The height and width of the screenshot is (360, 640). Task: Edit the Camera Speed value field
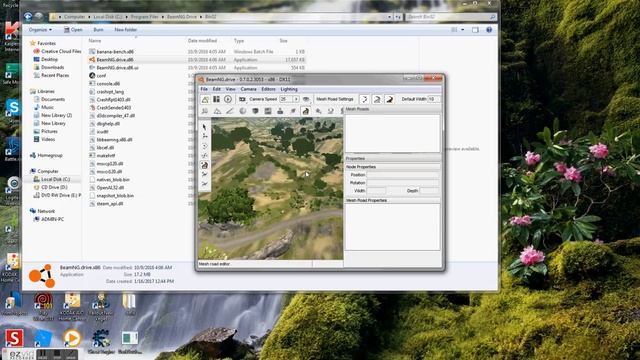(285, 99)
